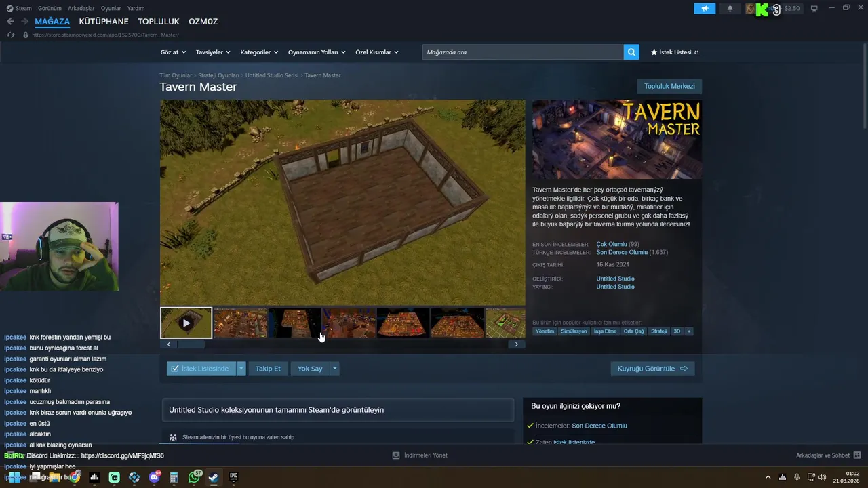Click the store URL address bar
Image resolution: width=868 pixels, height=488 pixels.
[106, 35]
